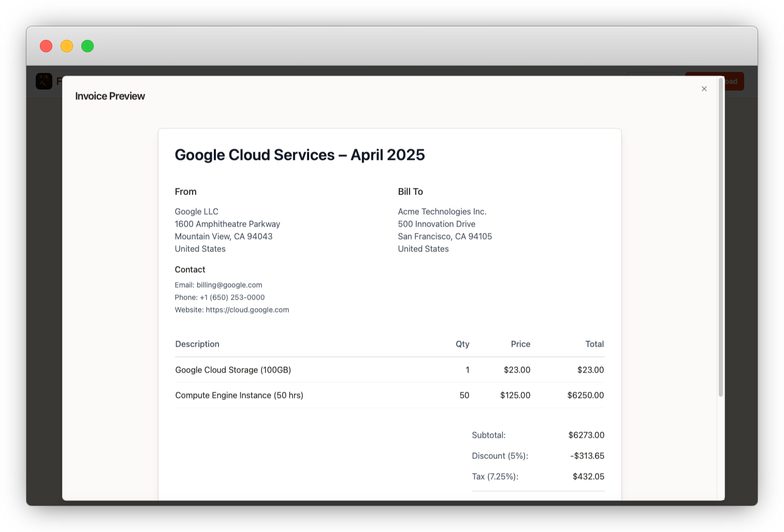Screen dimensions: 784x532
Task: Click the Invoice Preview vertical scrollbar thumb
Action: coord(720,237)
